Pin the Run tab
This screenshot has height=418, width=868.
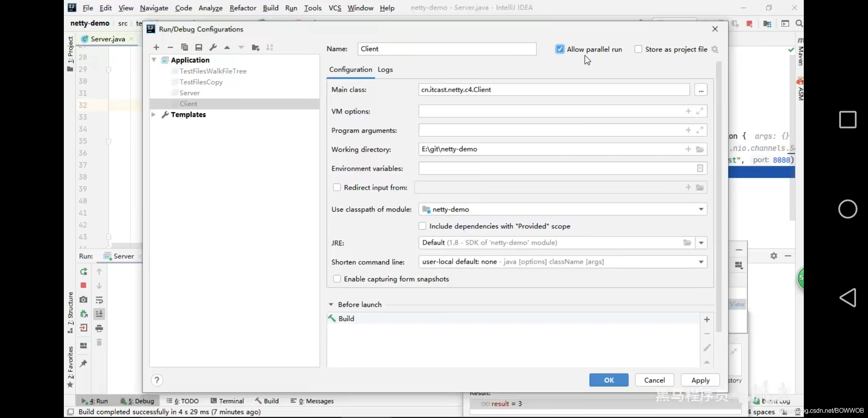(83, 363)
